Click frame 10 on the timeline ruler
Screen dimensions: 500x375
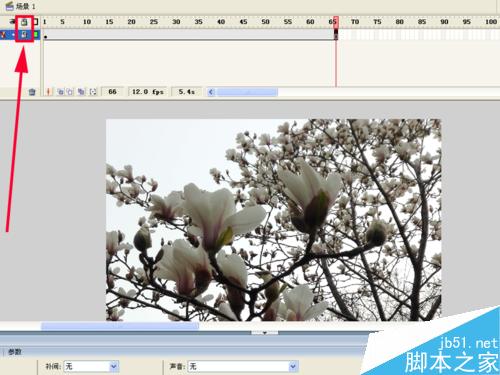pos(87,22)
